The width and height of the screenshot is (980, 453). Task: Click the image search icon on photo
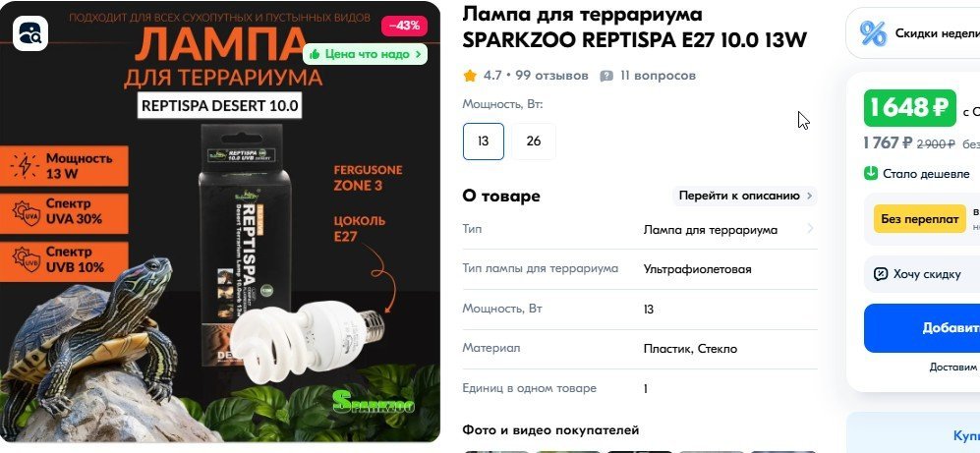click(x=30, y=33)
